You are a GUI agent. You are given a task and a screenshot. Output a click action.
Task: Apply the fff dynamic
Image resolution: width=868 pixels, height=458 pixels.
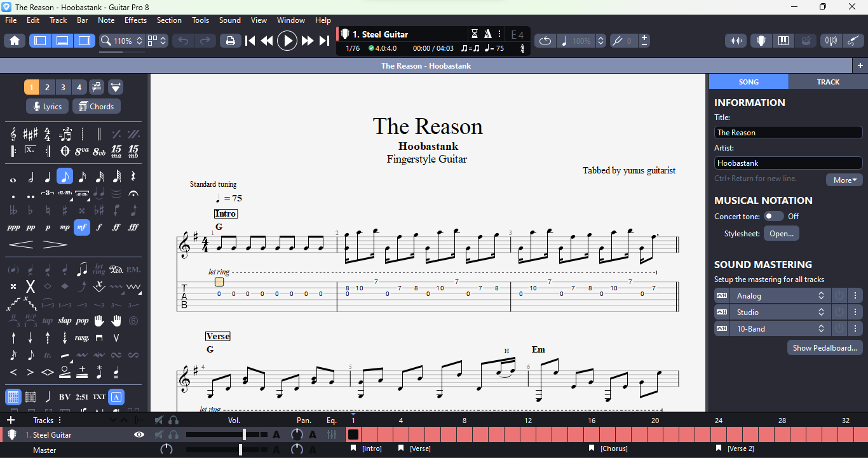(133, 227)
